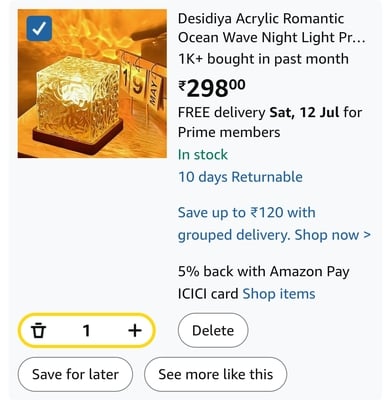Click FREE delivery Sat, 12 Jul text
Screen dimensions: 391x400
259,113
